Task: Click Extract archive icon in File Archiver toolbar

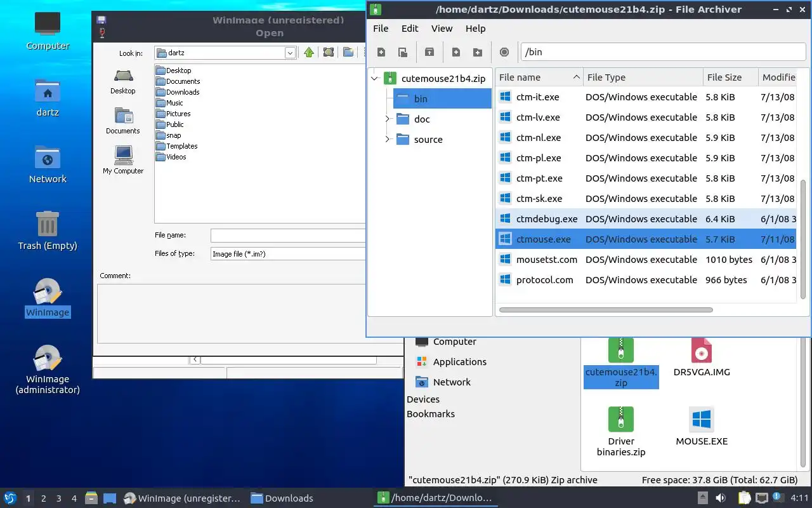Action: (x=429, y=52)
